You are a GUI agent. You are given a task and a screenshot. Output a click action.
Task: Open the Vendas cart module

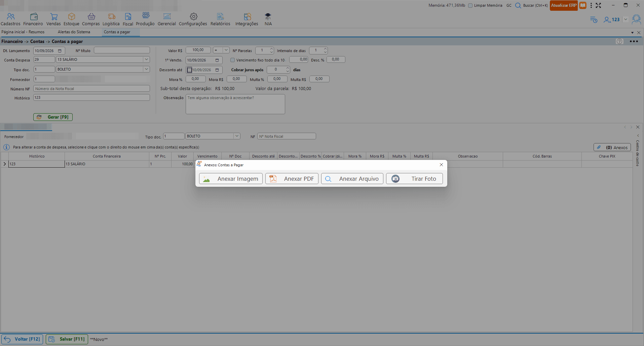coord(53,19)
